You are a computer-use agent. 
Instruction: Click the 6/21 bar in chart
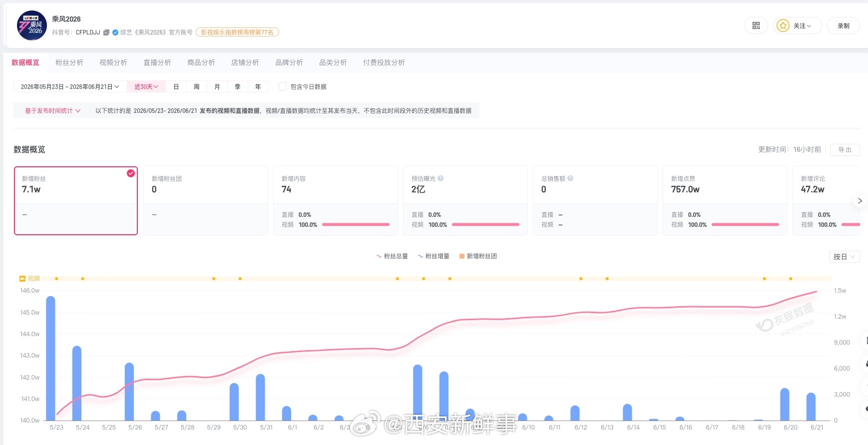tap(811, 407)
